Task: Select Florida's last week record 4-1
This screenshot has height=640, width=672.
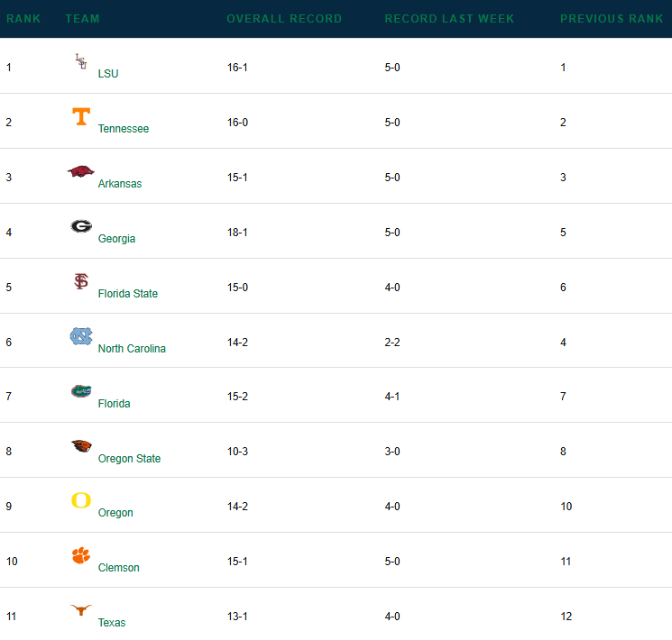Action: tap(391, 397)
